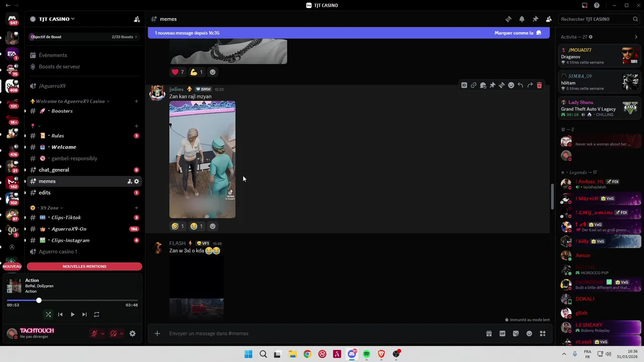The image size is (644, 362).
Task: Open the sticker picker
Action: point(516,333)
